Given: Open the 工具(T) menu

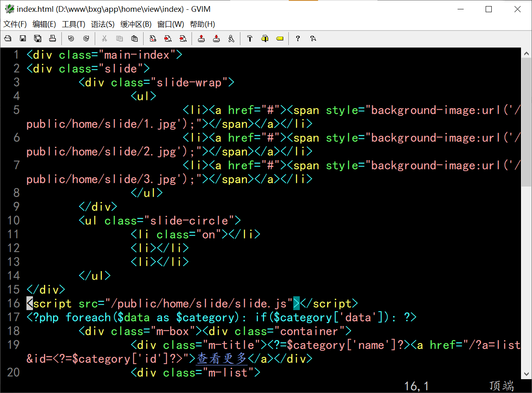Looking at the screenshot, I should (x=74, y=24).
